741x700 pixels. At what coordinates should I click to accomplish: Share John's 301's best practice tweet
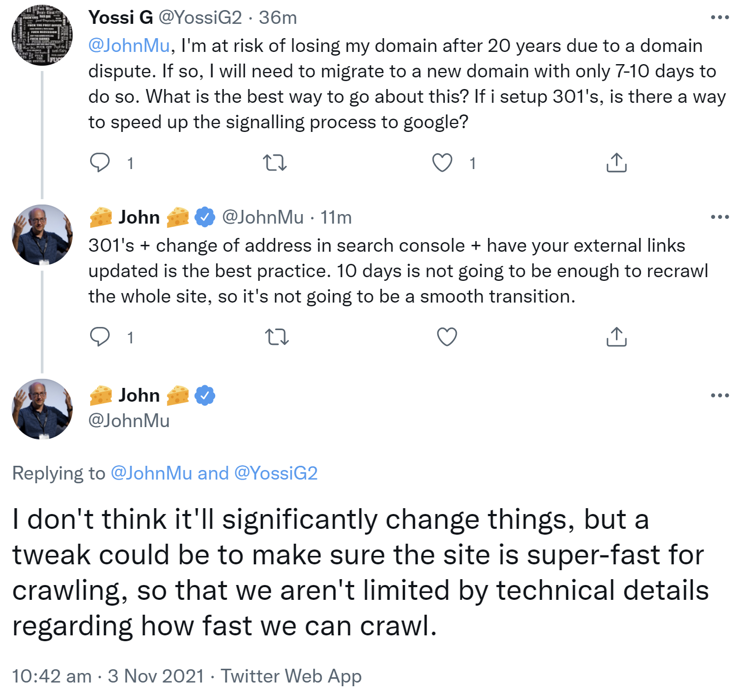616,337
